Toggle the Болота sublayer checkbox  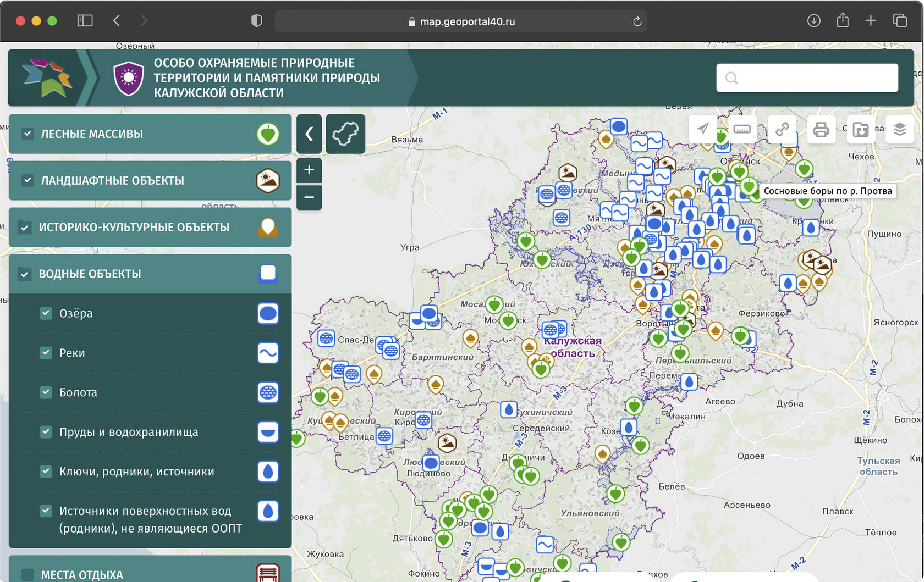46,392
